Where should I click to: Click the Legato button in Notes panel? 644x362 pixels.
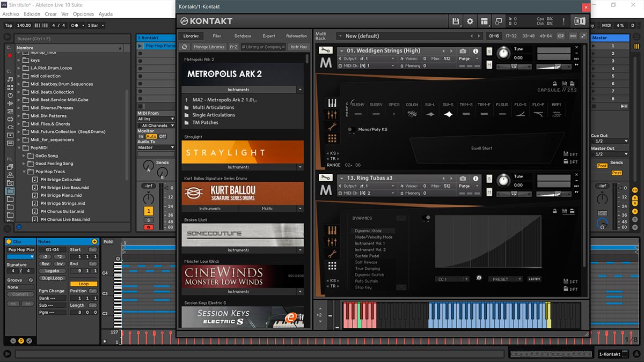52,270
